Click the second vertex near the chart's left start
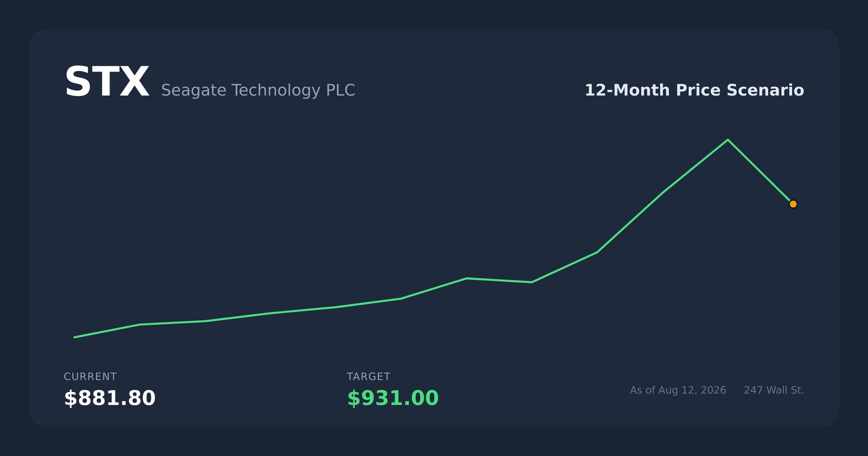This screenshot has width=868, height=456. point(140,325)
